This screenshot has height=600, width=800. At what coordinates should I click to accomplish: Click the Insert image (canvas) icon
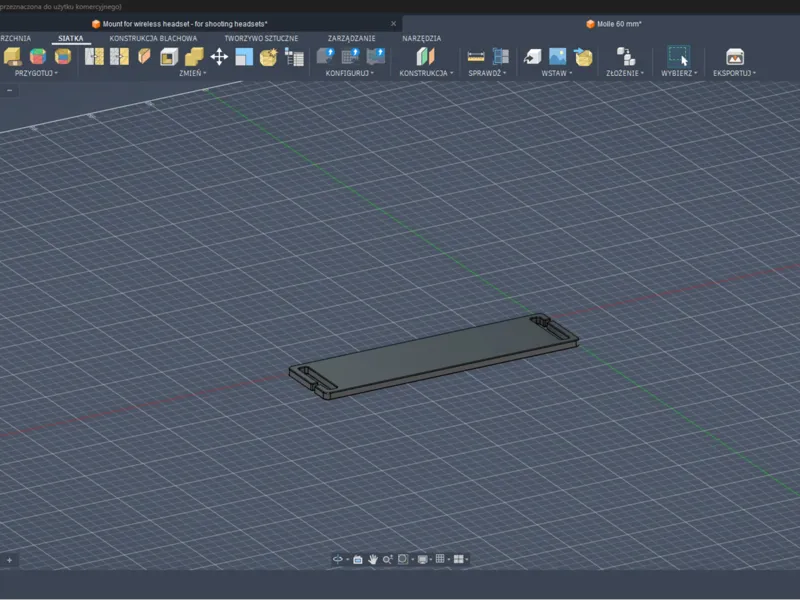[x=557, y=56]
